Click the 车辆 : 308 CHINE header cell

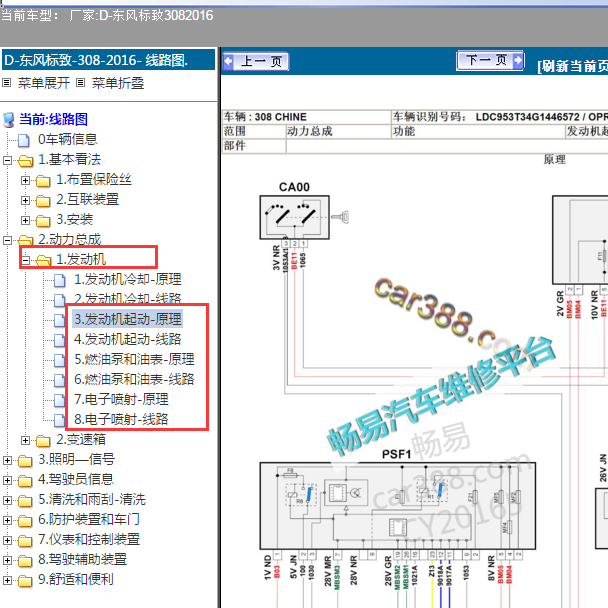click(307, 117)
